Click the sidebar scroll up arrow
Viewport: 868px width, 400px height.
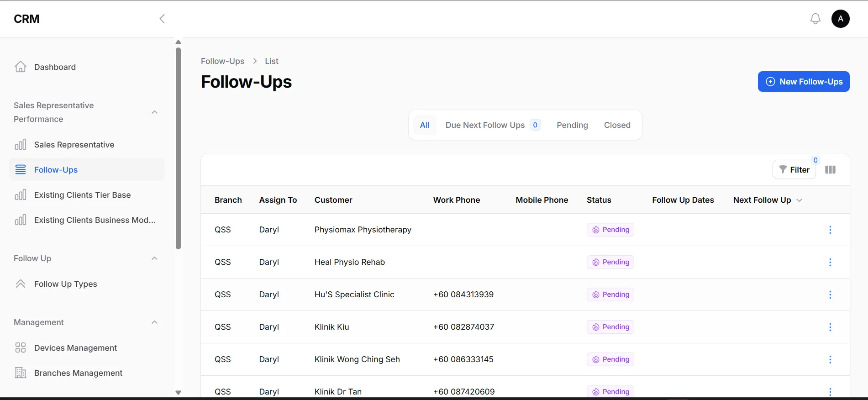click(178, 42)
